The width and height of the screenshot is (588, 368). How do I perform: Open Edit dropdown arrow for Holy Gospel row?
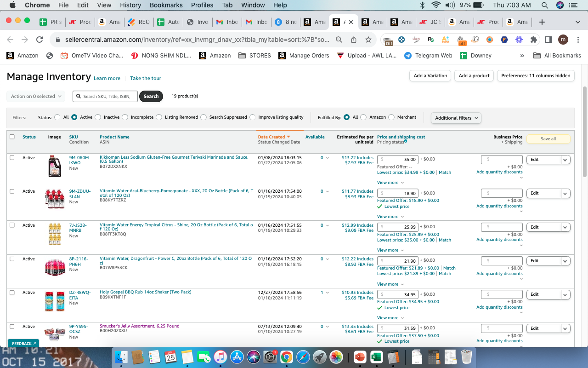(565, 294)
